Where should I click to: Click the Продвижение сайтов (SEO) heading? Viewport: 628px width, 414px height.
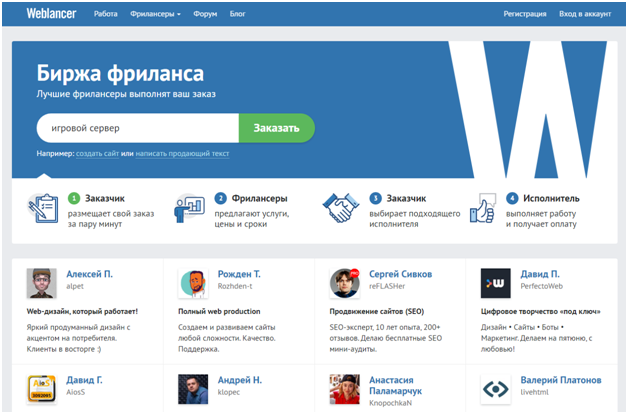(x=377, y=311)
